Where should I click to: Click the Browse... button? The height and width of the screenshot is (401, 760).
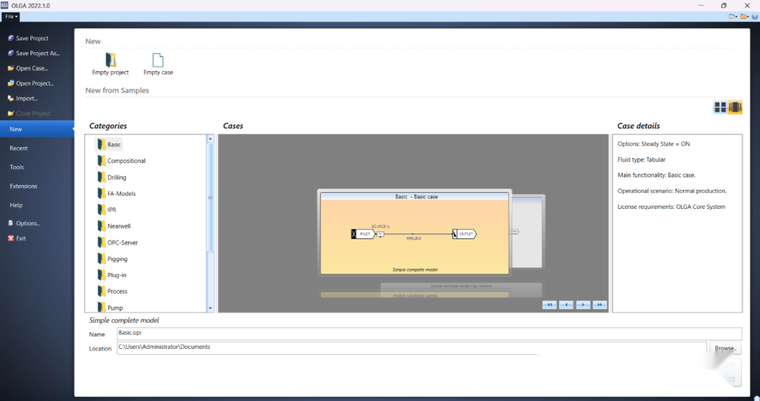pyautogui.click(x=725, y=348)
